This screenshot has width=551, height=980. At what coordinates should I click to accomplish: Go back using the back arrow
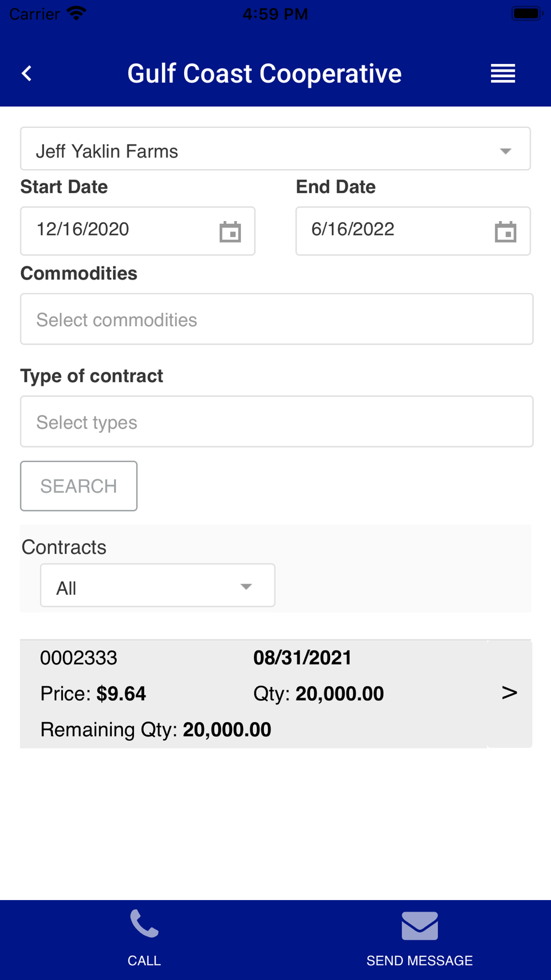(x=26, y=73)
